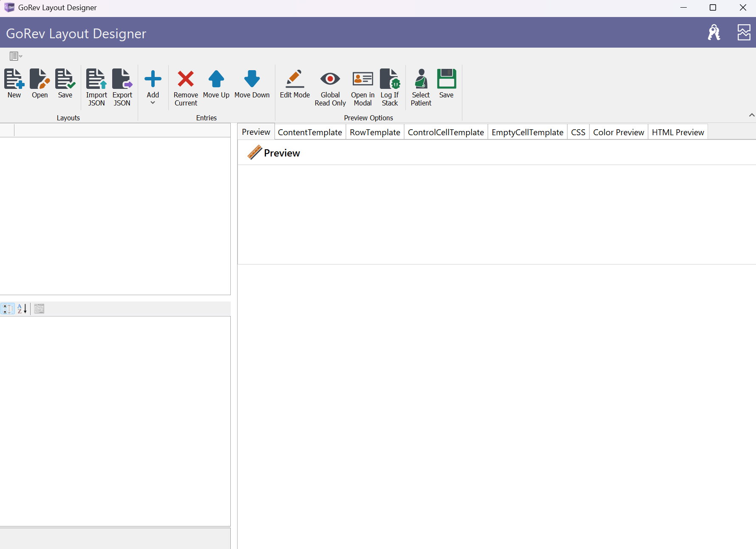Collapse the ribbon with chevron arrow
The height and width of the screenshot is (549, 756).
[x=752, y=115]
